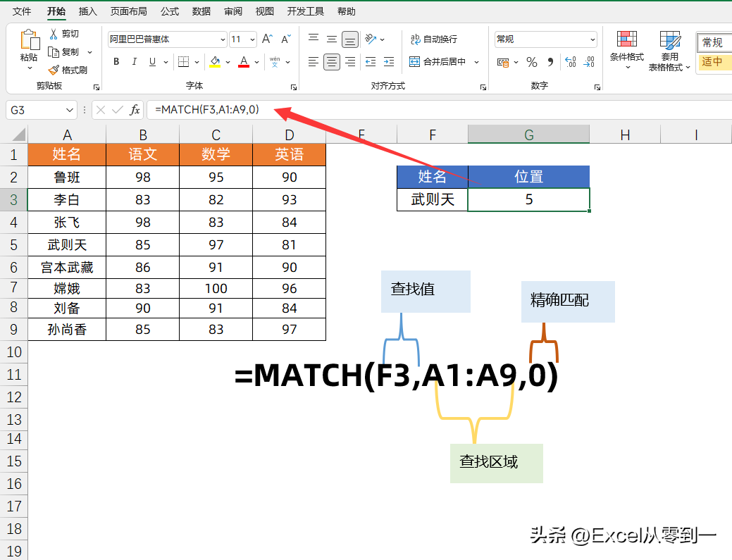Apply percent style format
Screen dimensions: 732x560
532,62
